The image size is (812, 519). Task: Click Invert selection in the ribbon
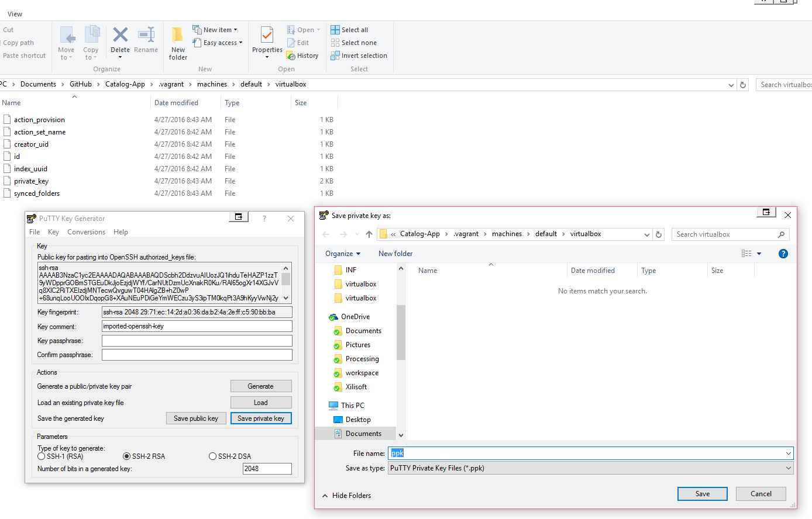coord(359,56)
